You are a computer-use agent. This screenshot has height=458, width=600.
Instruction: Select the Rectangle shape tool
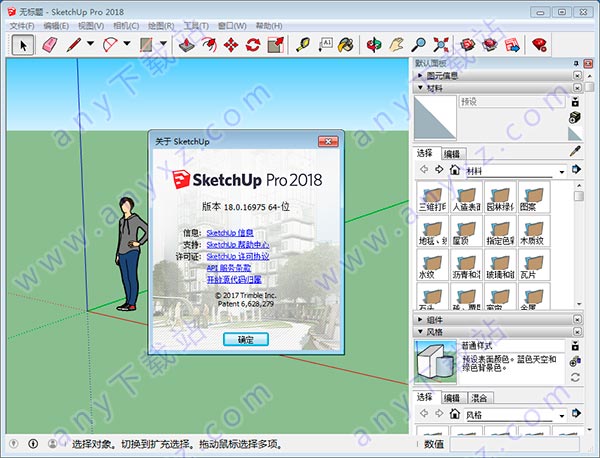pyautogui.click(x=147, y=45)
